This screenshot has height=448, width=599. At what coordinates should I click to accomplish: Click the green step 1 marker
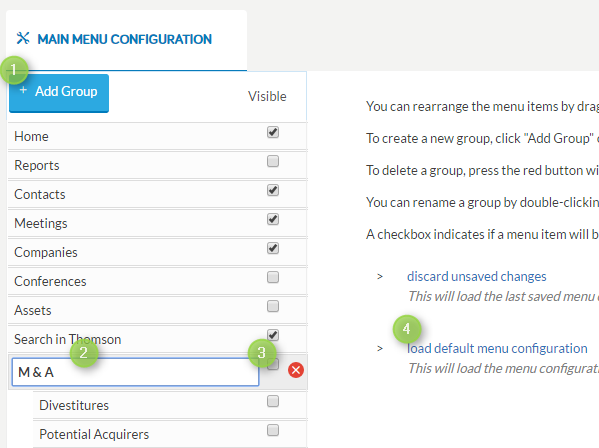click(14, 70)
